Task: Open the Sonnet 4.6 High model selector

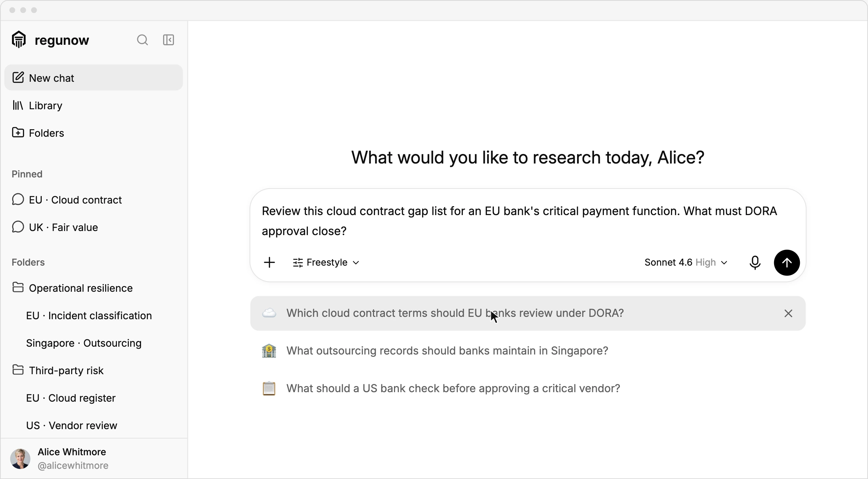Action: click(x=686, y=263)
